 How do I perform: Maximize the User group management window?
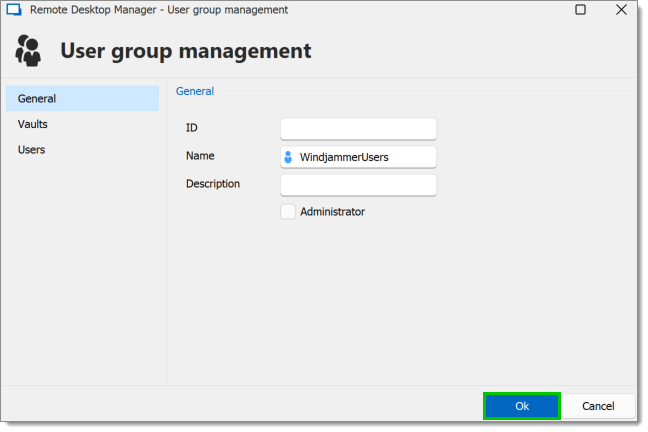580,10
